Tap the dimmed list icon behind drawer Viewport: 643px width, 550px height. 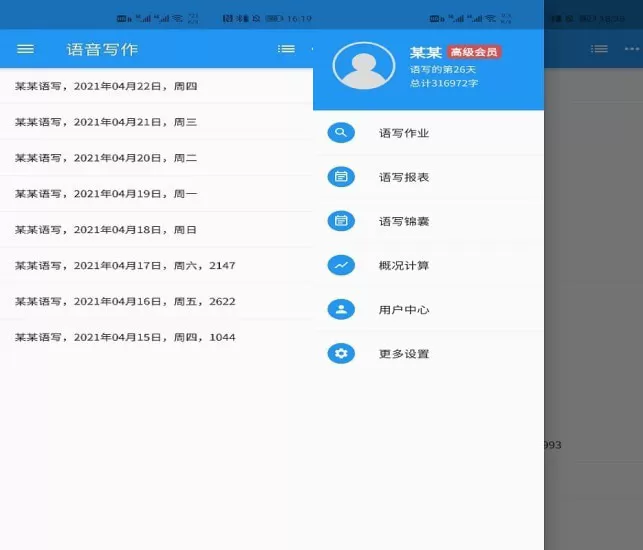click(599, 49)
